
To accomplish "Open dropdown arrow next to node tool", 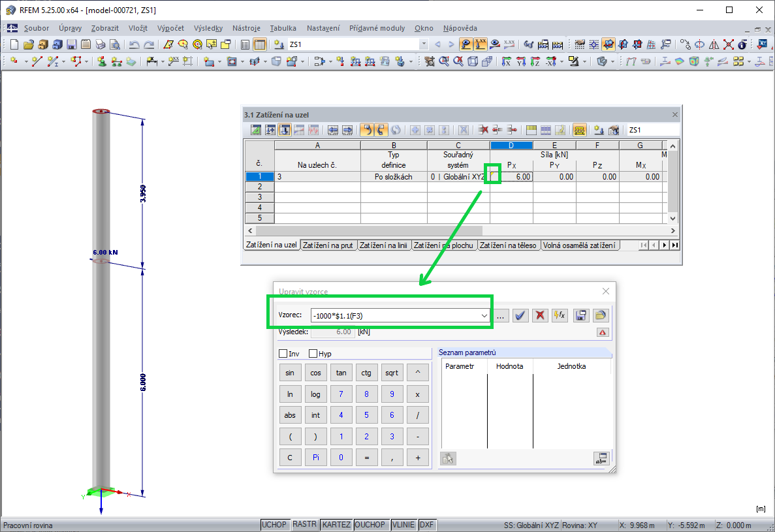I will [25, 62].
